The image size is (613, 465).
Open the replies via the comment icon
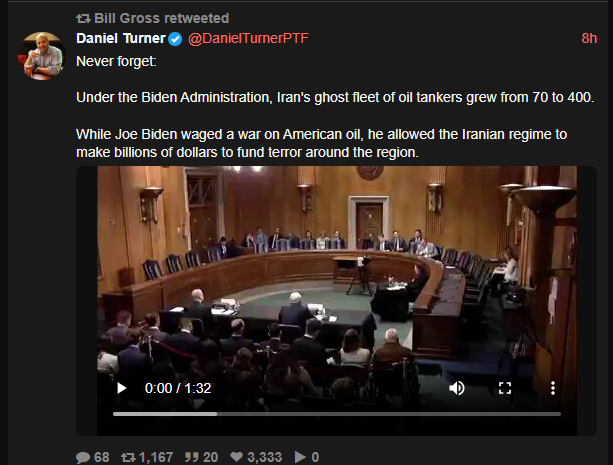(x=83, y=457)
